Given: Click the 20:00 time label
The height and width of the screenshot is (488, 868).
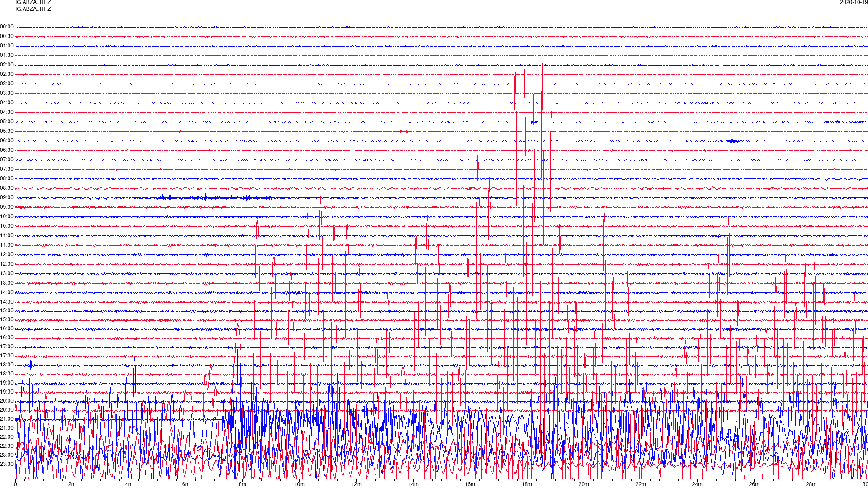Looking at the screenshot, I should pyautogui.click(x=7, y=401).
